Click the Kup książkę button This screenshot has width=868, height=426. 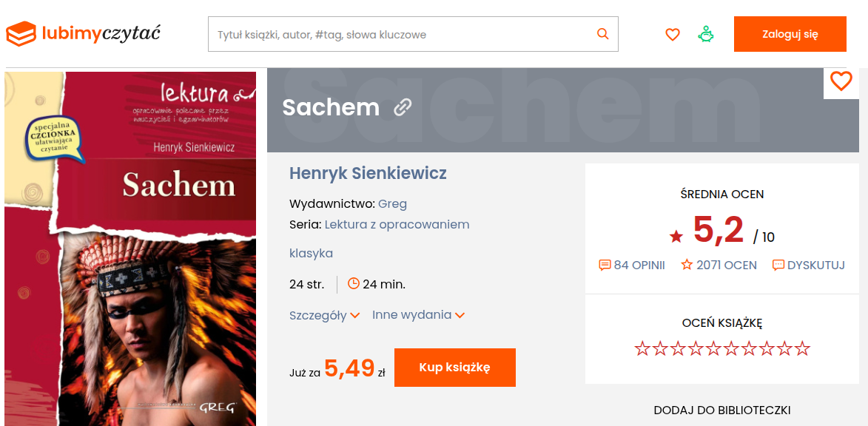[454, 368]
